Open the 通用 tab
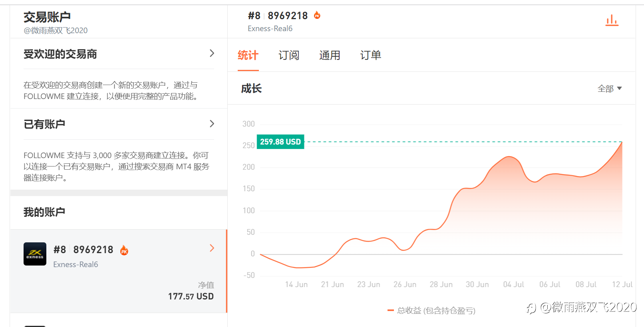The height and width of the screenshot is (327, 644). (330, 55)
